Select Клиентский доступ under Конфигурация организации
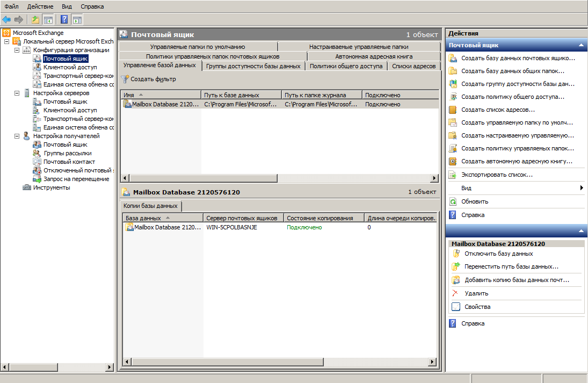Image resolution: width=588 pixels, height=383 pixels. (70, 67)
